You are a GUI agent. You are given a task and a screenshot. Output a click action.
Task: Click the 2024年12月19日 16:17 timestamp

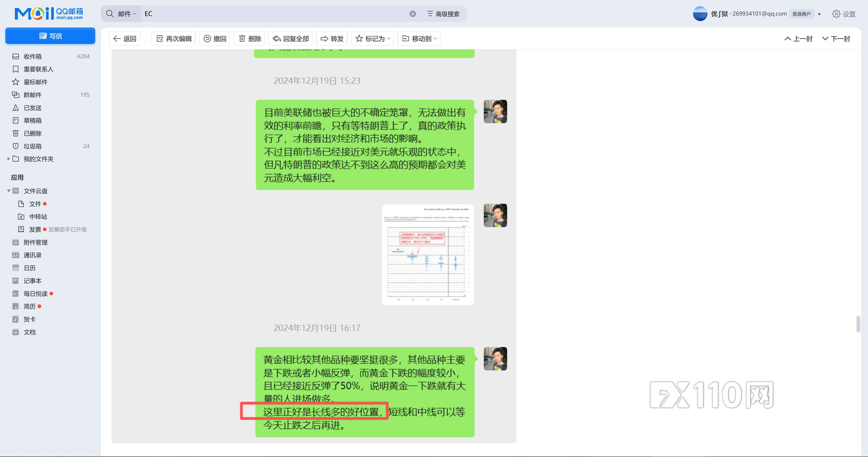[317, 328]
